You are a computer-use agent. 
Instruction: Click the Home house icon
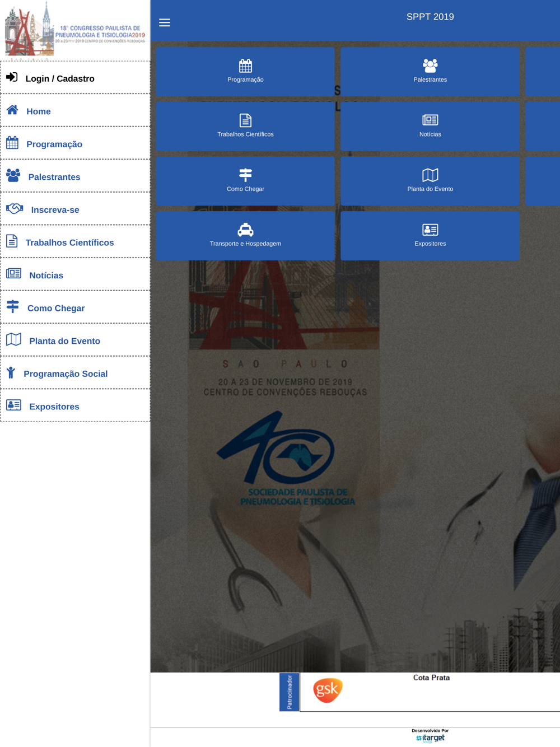point(12,110)
